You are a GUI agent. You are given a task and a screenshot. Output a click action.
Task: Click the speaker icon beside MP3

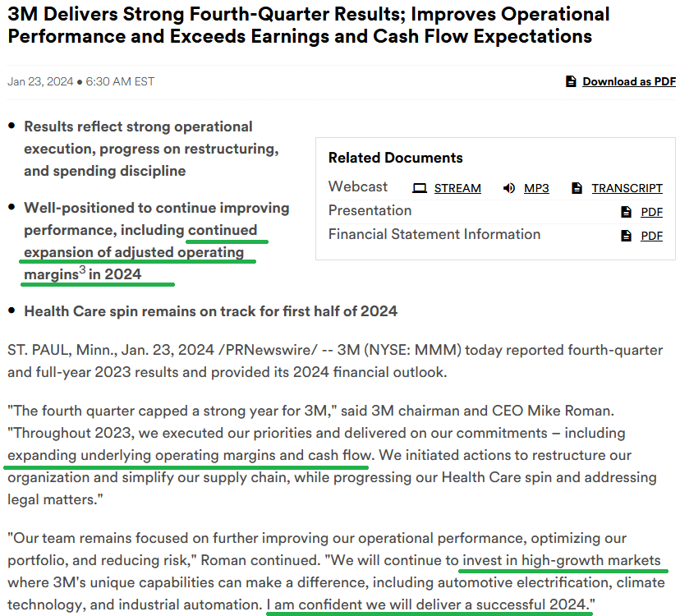(x=508, y=188)
